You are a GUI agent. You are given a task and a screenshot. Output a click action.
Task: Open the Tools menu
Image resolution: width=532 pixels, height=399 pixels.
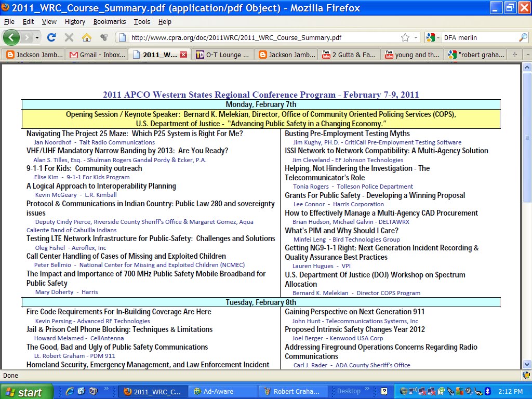(x=142, y=22)
